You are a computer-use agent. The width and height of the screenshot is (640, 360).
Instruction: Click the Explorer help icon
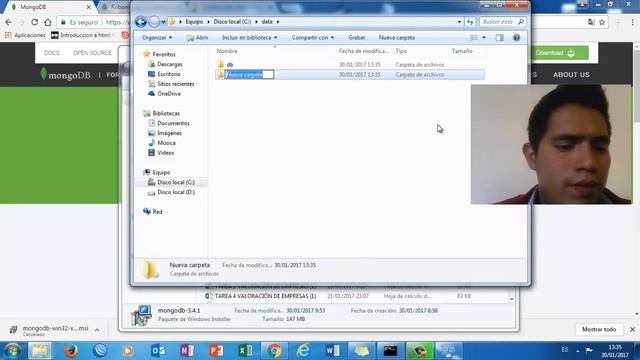516,38
